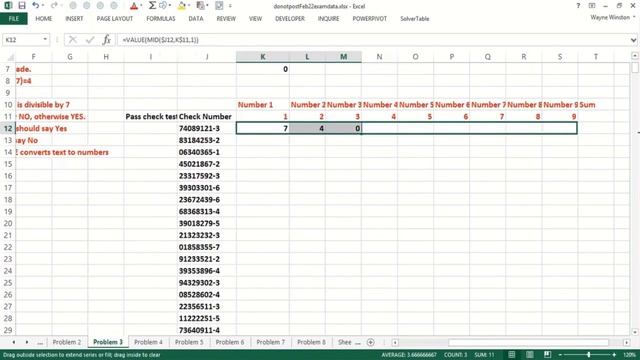Viewport: 640px width, 360px height.
Task: Open the DATA ribbon tab
Action: pos(196,19)
